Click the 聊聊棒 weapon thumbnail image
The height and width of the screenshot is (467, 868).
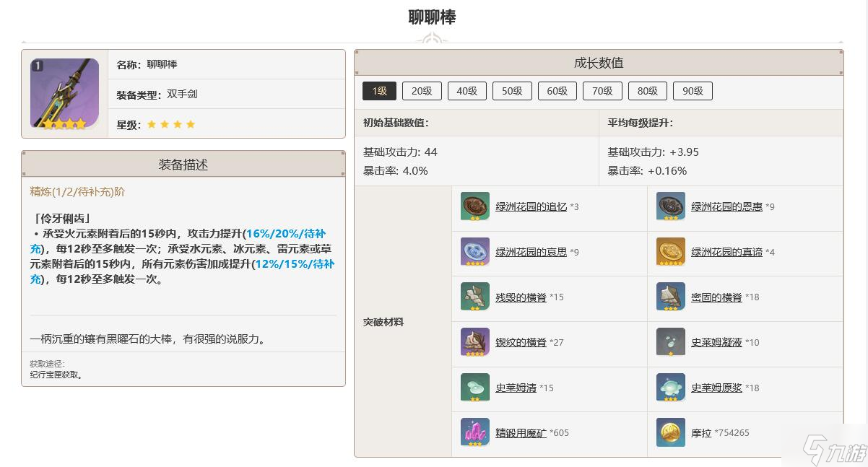[64, 94]
